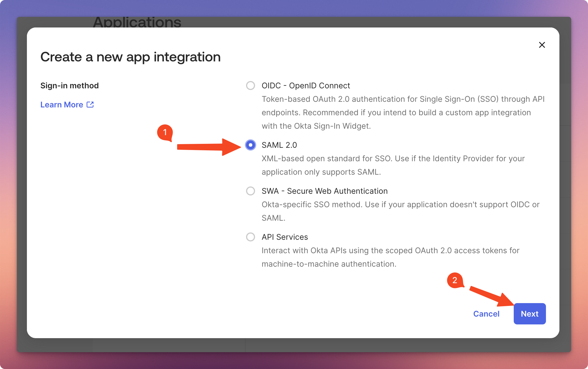
Task: Open the Learn More link
Action: (x=62, y=105)
